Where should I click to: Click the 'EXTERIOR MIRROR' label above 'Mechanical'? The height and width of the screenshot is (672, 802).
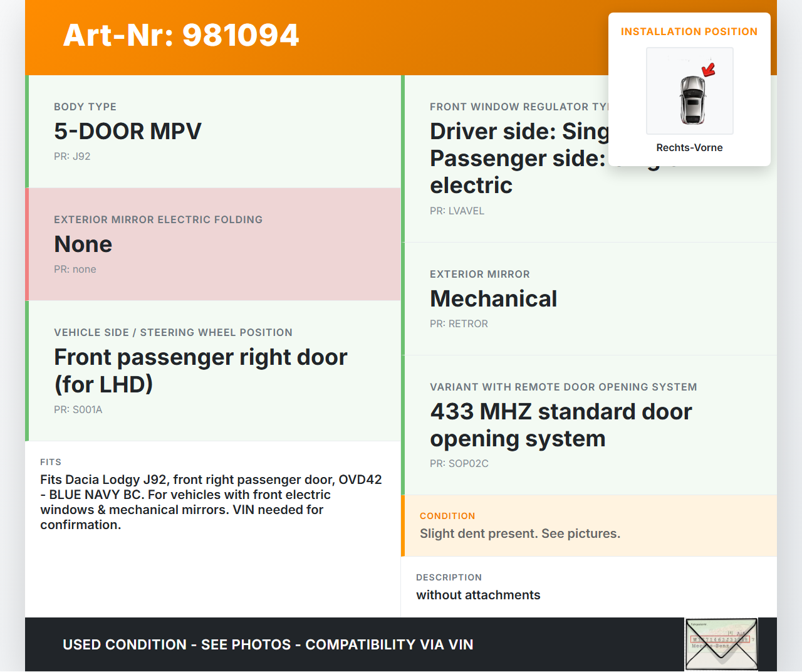pos(480,274)
